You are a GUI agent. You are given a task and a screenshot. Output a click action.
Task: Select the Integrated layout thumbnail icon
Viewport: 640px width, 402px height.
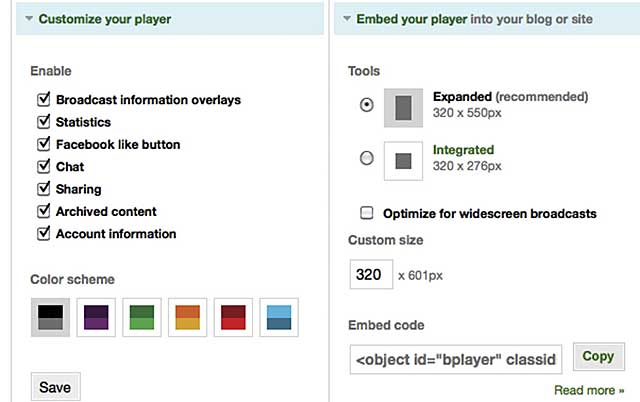tap(403, 161)
